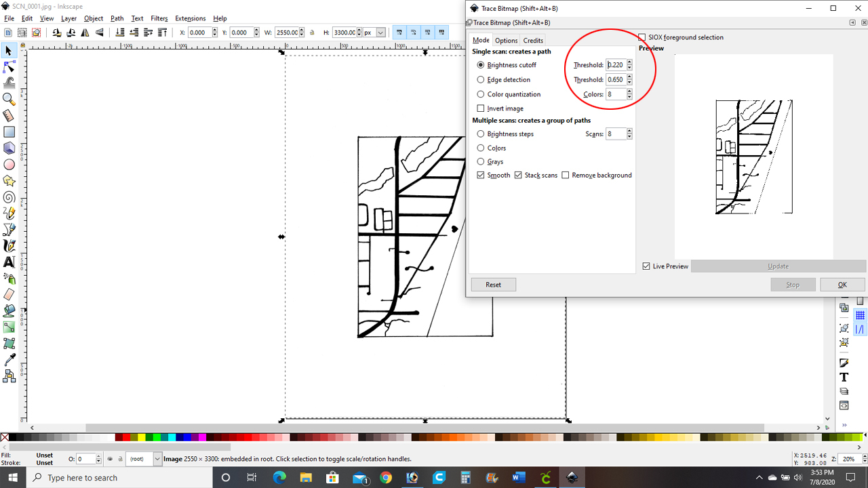
Task: Select the Tweak tool
Action: (9, 83)
